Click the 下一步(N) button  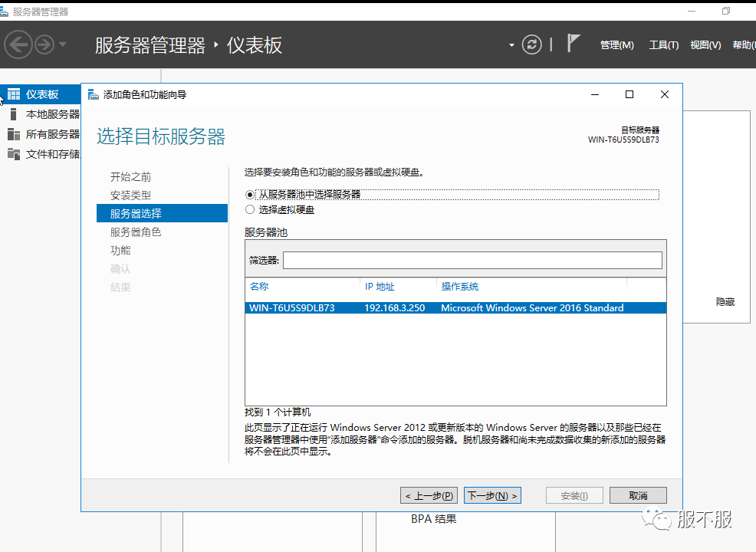pyautogui.click(x=492, y=495)
